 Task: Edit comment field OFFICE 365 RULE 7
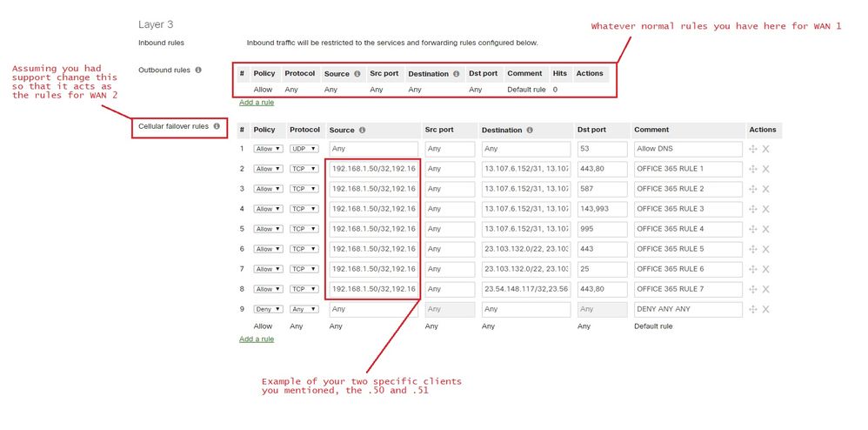pos(687,289)
